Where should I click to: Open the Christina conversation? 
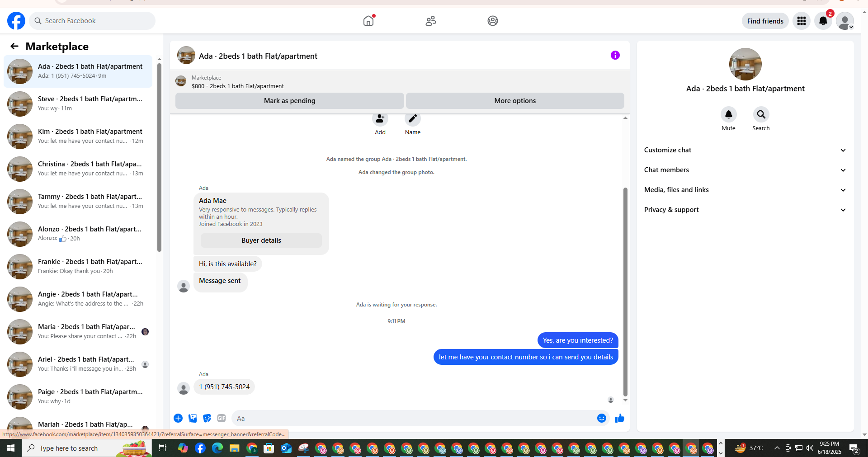[x=78, y=169]
